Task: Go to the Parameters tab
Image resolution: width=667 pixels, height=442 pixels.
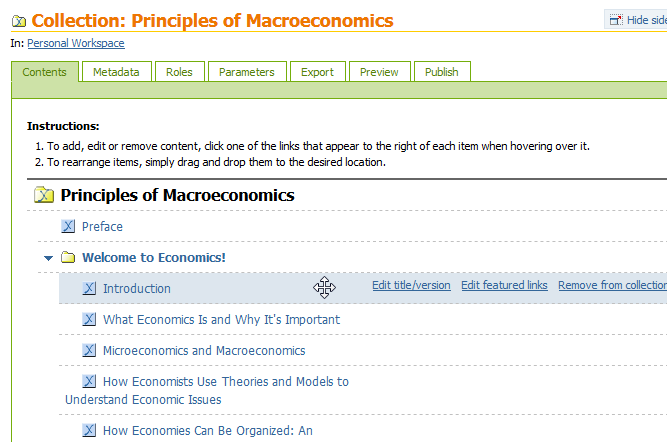Action: coord(247,72)
